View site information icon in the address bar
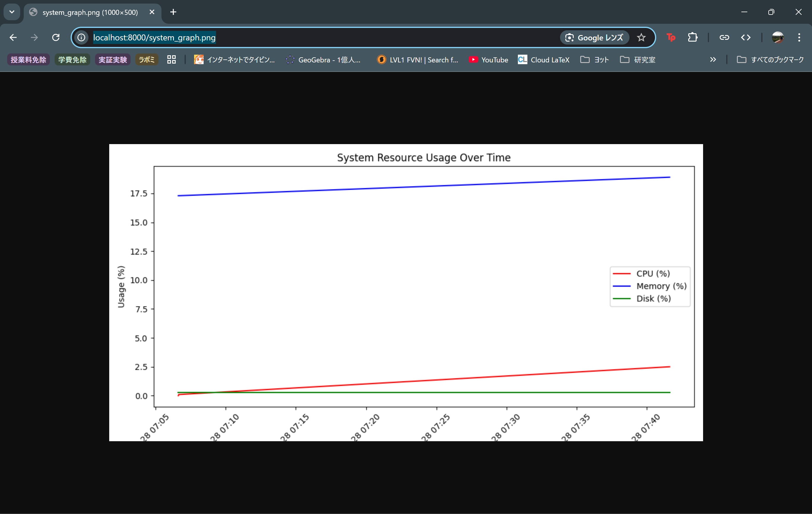Viewport: 812px width, 514px height. click(81, 37)
